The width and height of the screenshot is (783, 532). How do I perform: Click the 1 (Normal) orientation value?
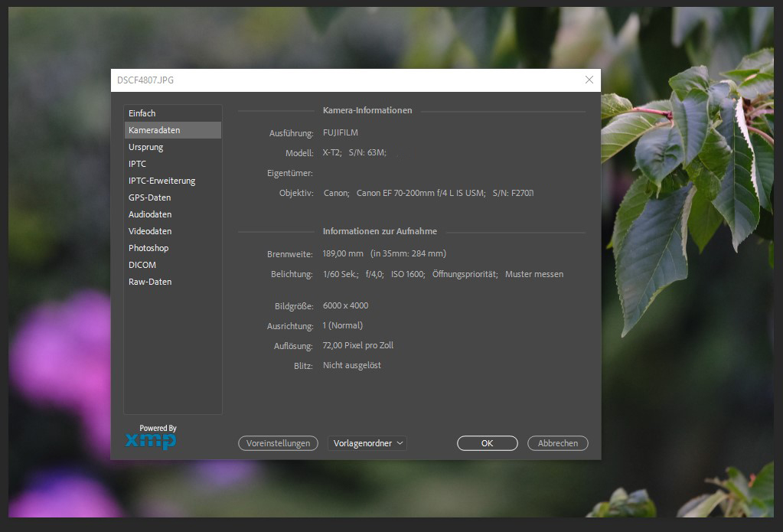pyautogui.click(x=343, y=325)
